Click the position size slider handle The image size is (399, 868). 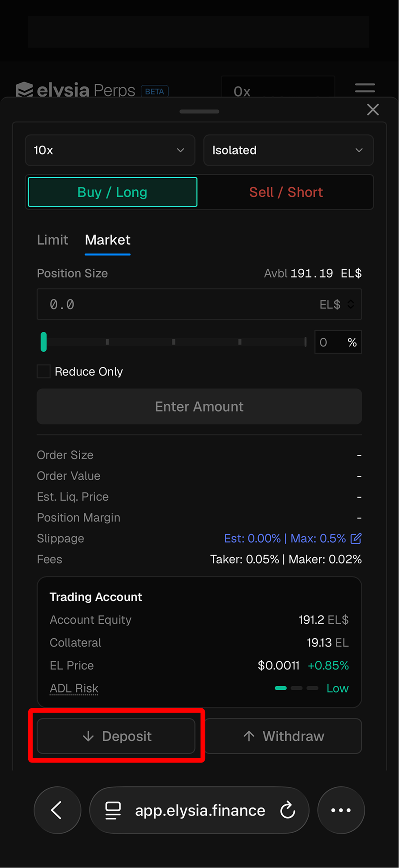(44, 342)
